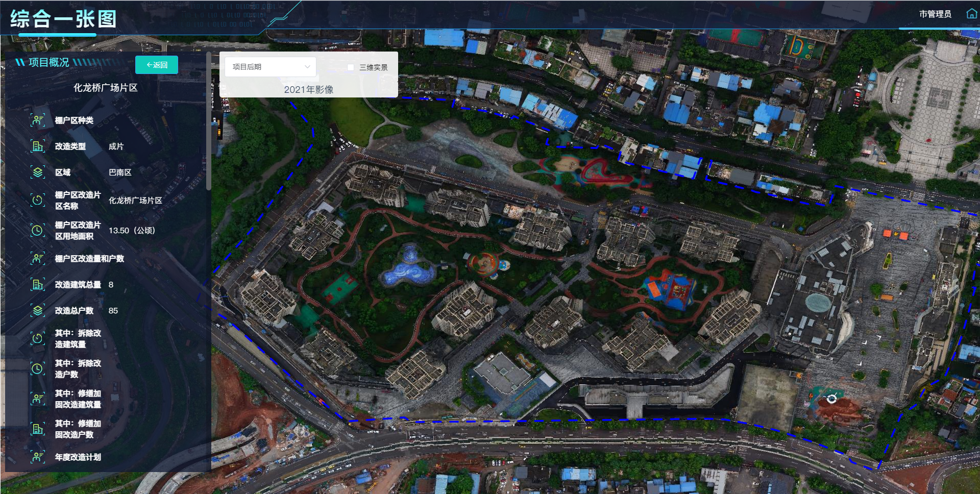Click the project panel vertical scrollbar

pyautogui.click(x=208, y=122)
